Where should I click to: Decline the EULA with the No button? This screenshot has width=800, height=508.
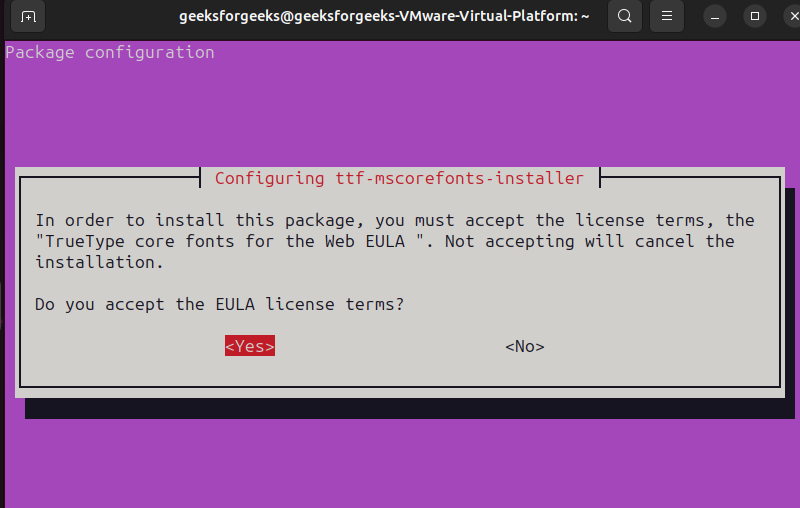coord(524,346)
